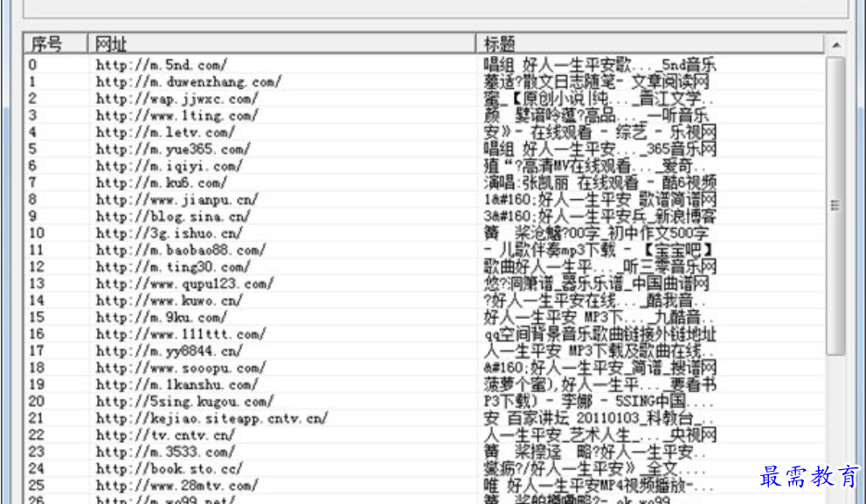Select row with http://m.duwenzhang.com/

[424, 82]
